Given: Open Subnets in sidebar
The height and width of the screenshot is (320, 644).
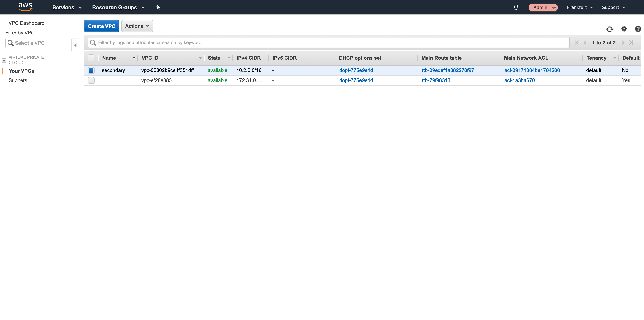Looking at the screenshot, I should (18, 80).
